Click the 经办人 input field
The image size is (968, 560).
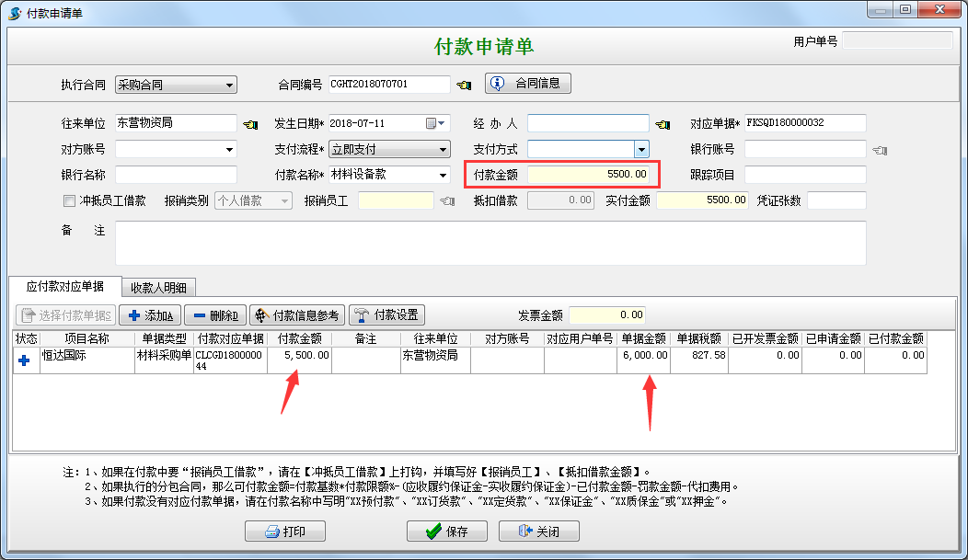point(588,122)
